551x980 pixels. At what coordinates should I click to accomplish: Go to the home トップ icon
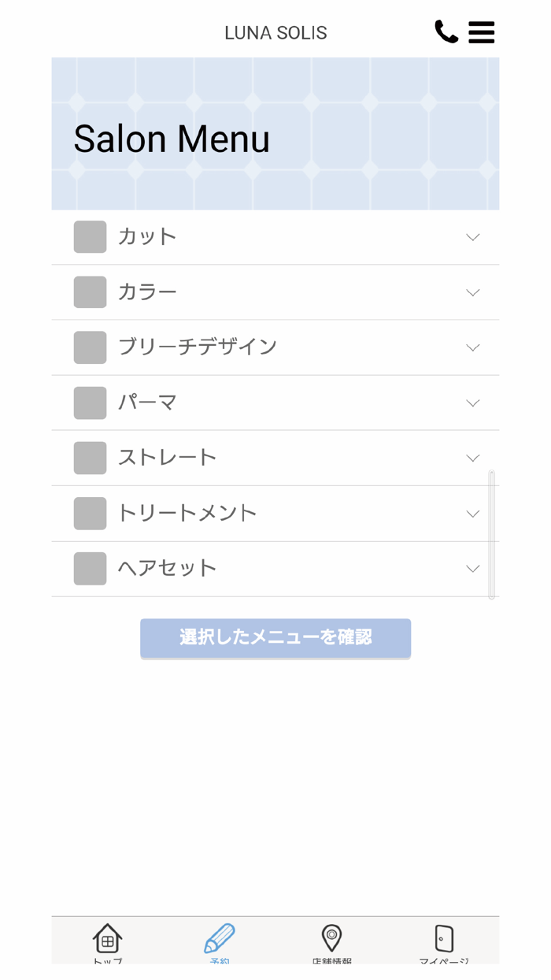[x=108, y=938]
